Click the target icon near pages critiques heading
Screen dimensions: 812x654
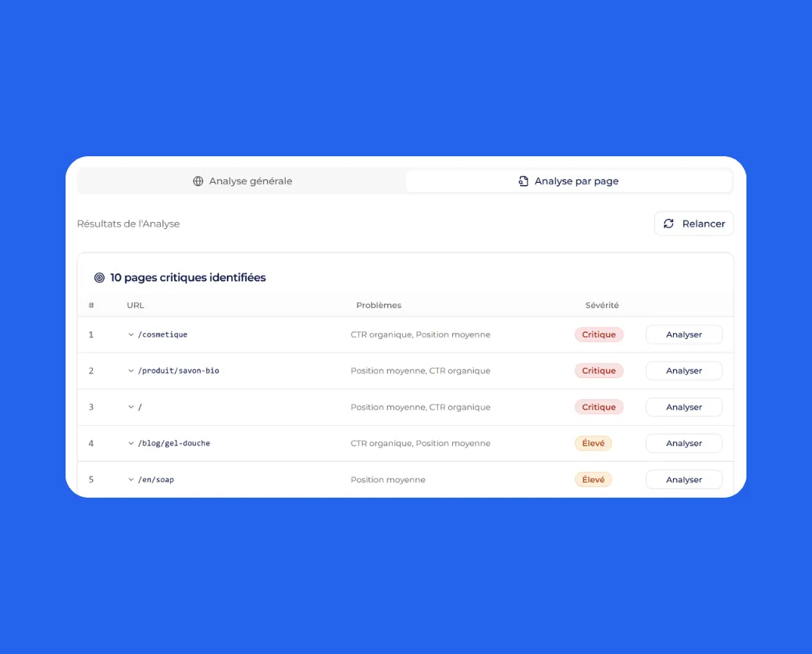pos(99,277)
